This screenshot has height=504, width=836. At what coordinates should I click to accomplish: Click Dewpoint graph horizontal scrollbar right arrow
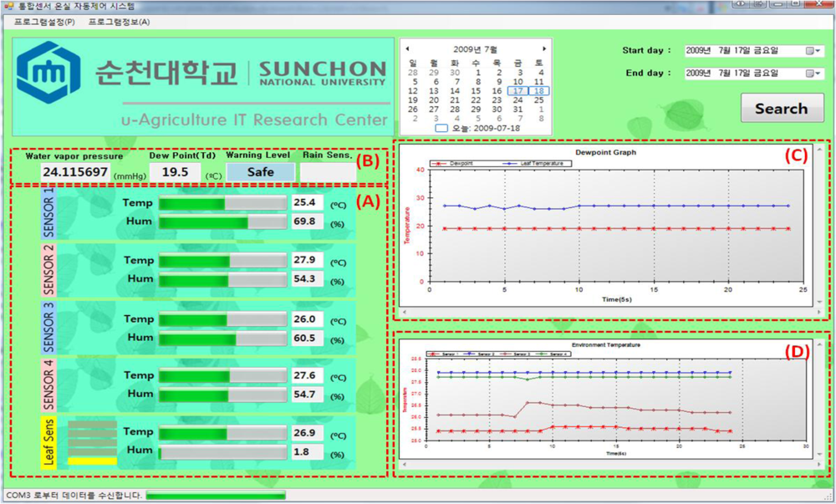(x=819, y=313)
